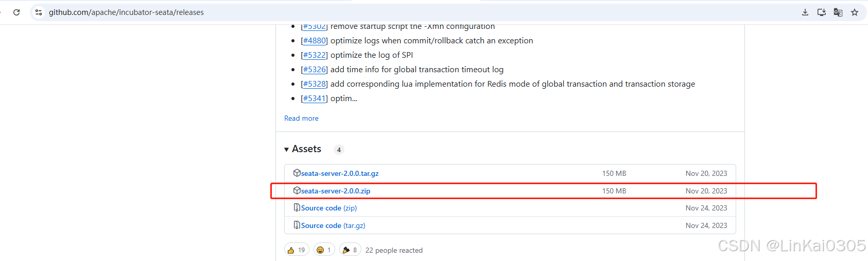Image resolution: width=868 pixels, height=261 pixels.
Task: Bookmark this page with the star icon
Action: coord(855,12)
